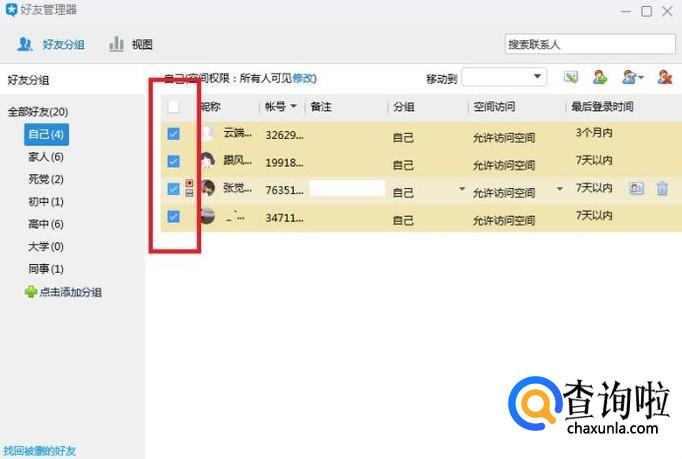Screen dimensions: 682x459
Task: Select the 初中(1) group
Action: click(x=46, y=202)
